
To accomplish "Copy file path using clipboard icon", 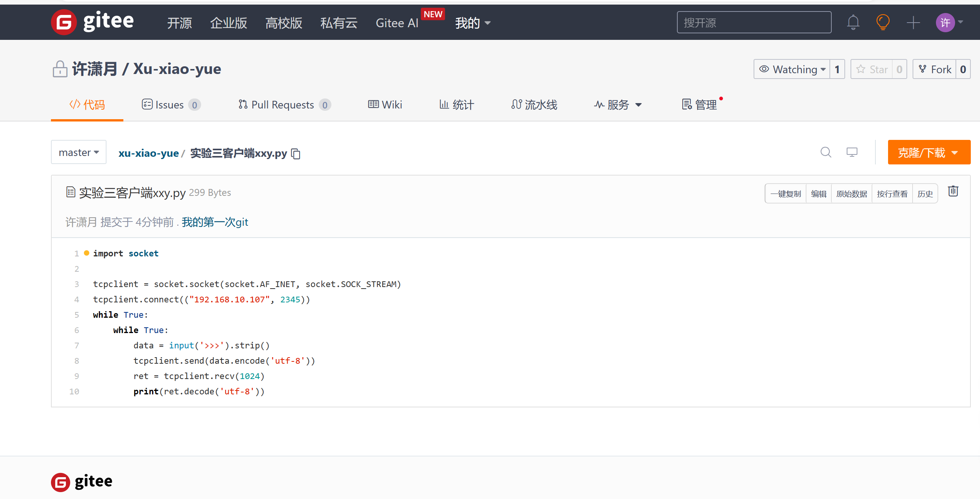I will [x=296, y=154].
